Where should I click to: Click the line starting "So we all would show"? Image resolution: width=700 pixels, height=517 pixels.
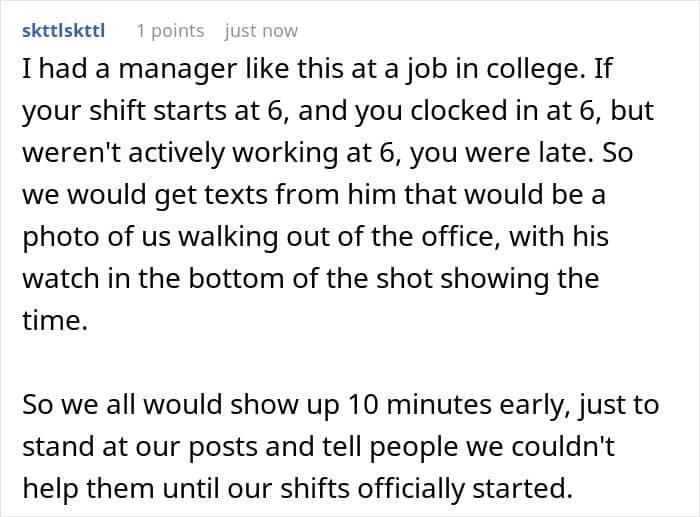click(x=341, y=405)
